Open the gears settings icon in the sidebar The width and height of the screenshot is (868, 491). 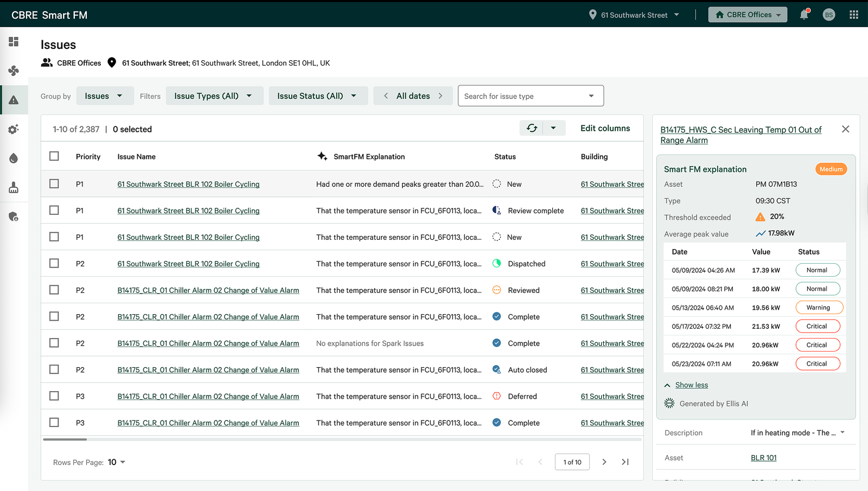tap(14, 129)
